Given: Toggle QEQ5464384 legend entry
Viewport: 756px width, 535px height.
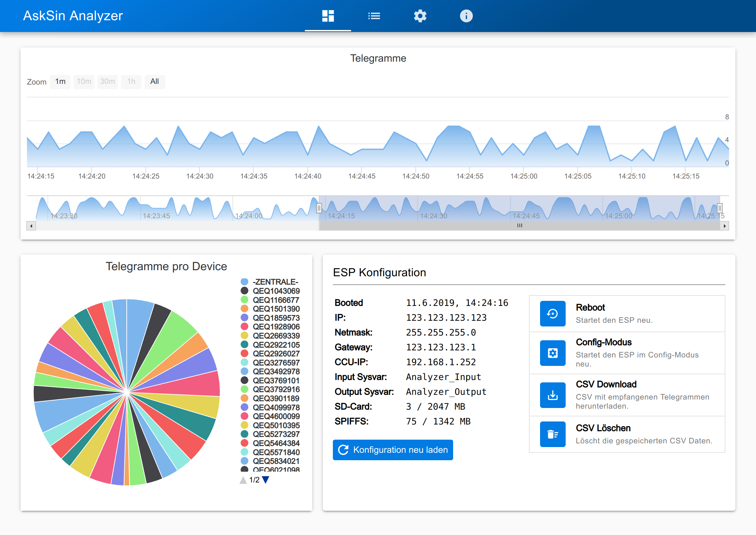Looking at the screenshot, I should click(270, 443).
